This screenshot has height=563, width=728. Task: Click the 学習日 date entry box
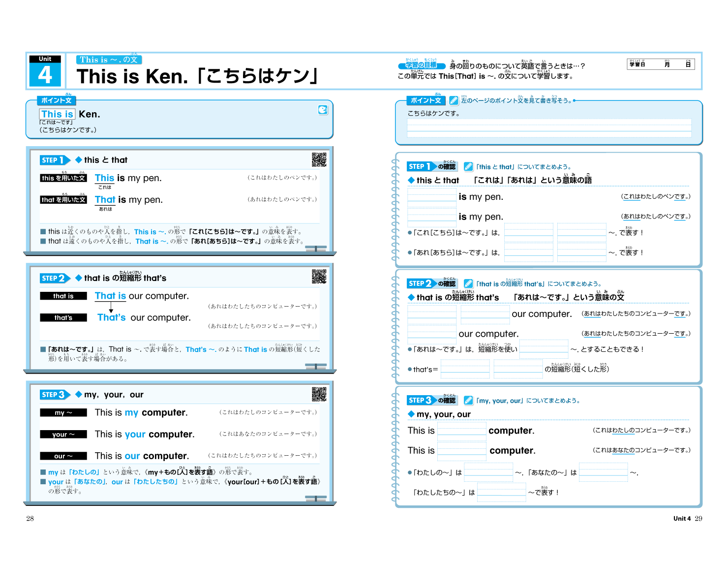[x=661, y=64]
